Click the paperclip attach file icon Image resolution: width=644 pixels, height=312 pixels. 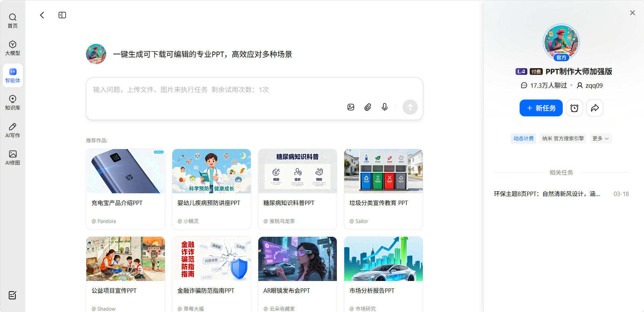368,107
